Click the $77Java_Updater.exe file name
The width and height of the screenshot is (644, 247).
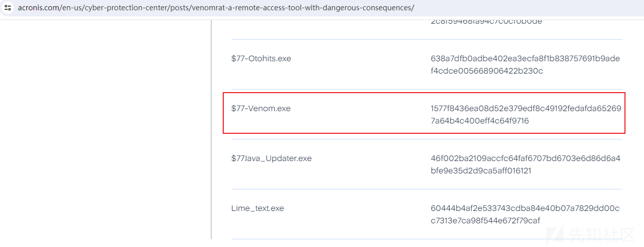pos(272,158)
